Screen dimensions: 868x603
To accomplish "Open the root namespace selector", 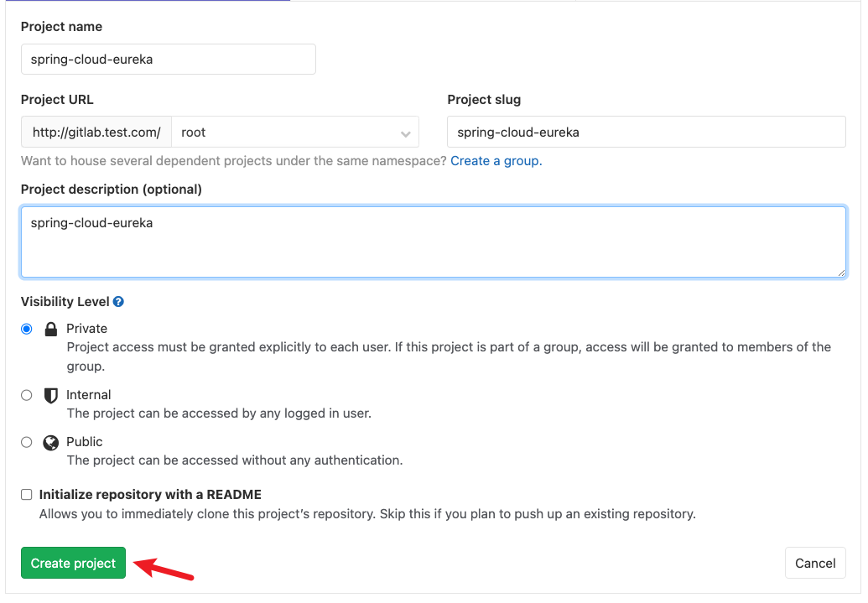I will [x=295, y=132].
